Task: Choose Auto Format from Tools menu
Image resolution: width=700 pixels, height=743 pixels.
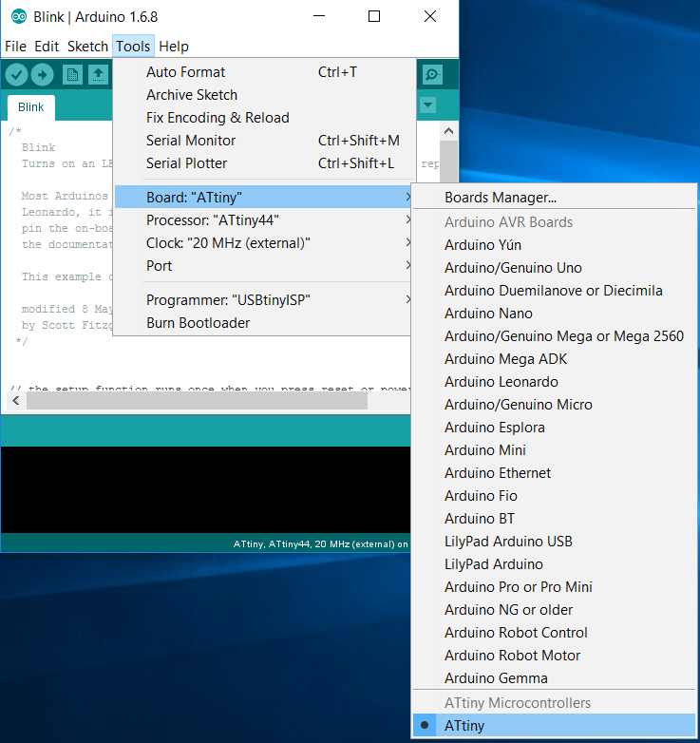Action: tap(263, 72)
